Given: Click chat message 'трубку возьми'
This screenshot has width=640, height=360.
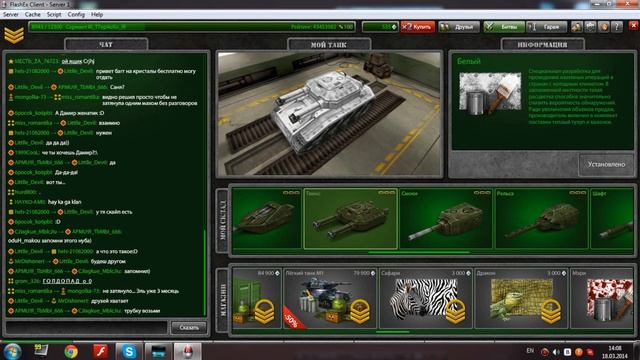Looking at the screenshot, I should click(142, 311).
